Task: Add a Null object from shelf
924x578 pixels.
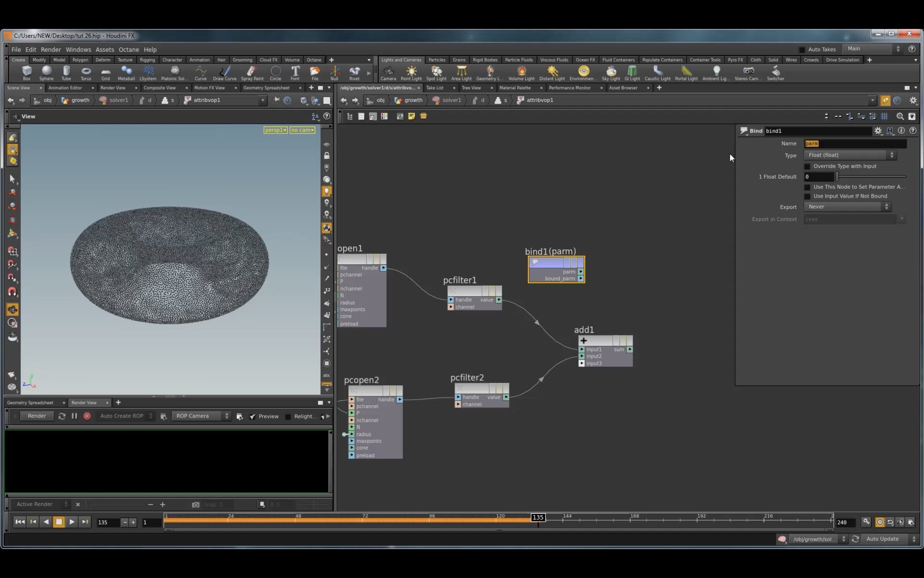Action: (x=334, y=73)
